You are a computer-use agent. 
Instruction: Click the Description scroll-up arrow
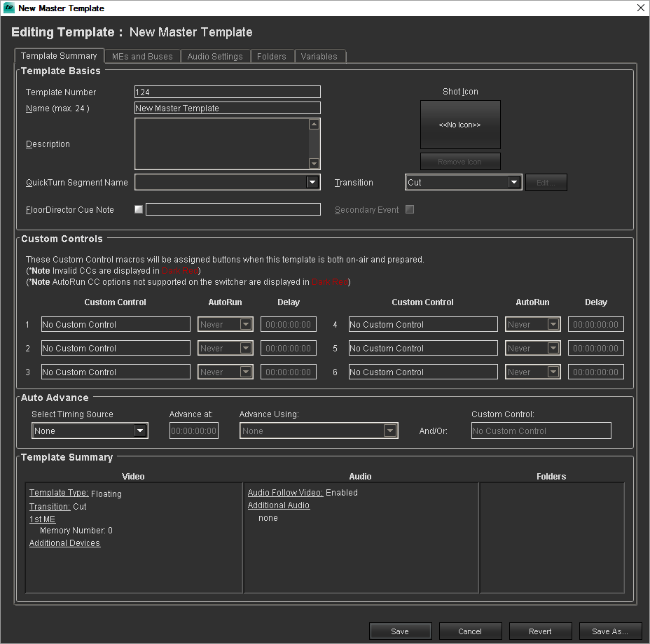(x=314, y=123)
